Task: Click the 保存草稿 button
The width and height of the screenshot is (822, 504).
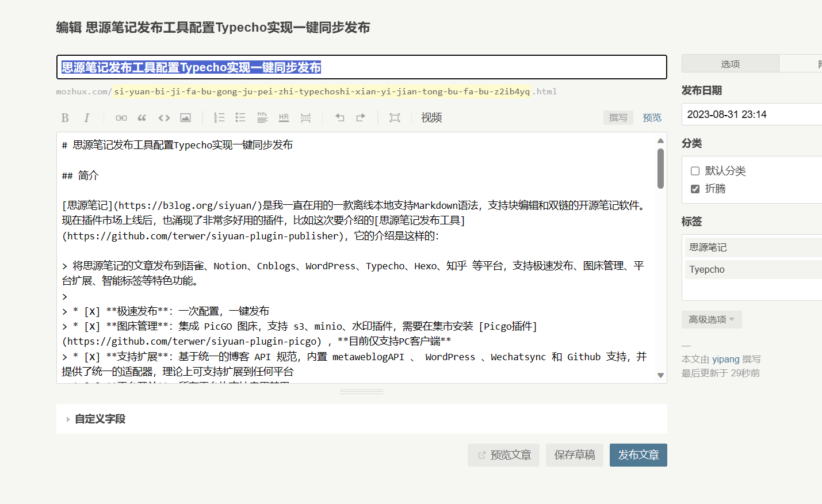Action: pos(575,455)
